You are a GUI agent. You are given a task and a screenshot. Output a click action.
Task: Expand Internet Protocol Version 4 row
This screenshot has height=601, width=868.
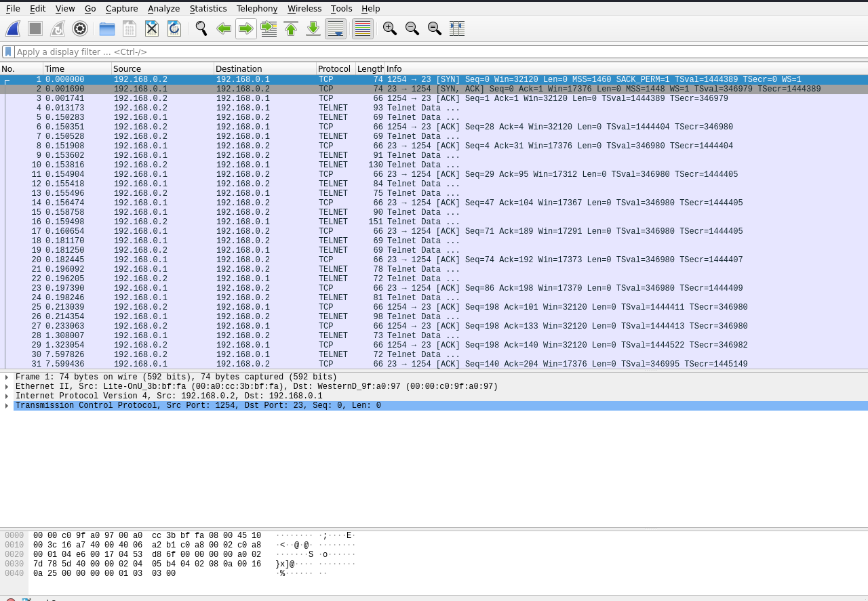point(6,396)
